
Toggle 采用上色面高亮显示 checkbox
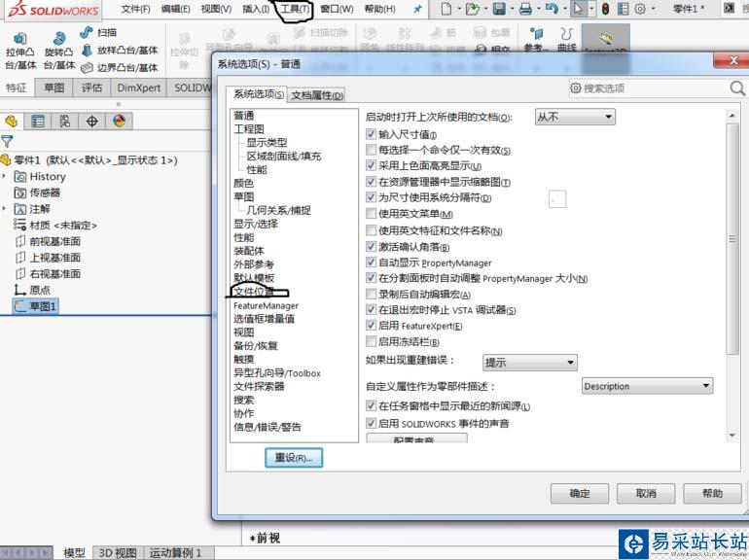click(371, 165)
